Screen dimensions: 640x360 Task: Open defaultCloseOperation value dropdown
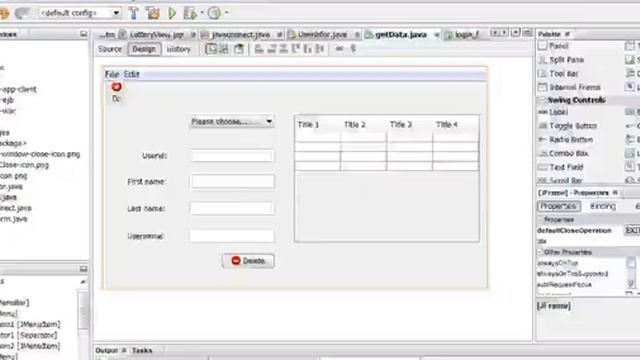[632, 231]
